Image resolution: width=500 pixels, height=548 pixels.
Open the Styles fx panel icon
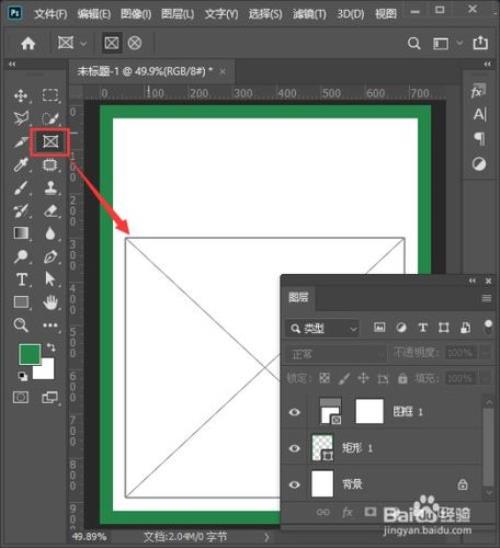[x=478, y=91]
